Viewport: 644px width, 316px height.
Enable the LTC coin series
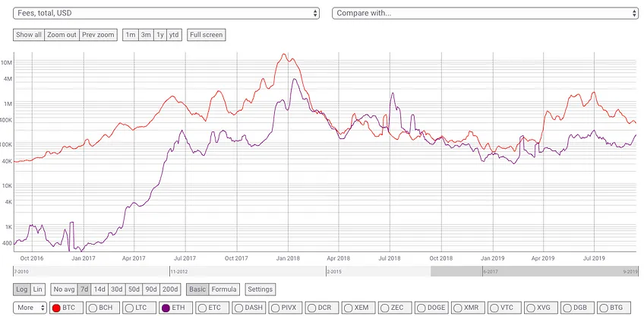pos(129,308)
